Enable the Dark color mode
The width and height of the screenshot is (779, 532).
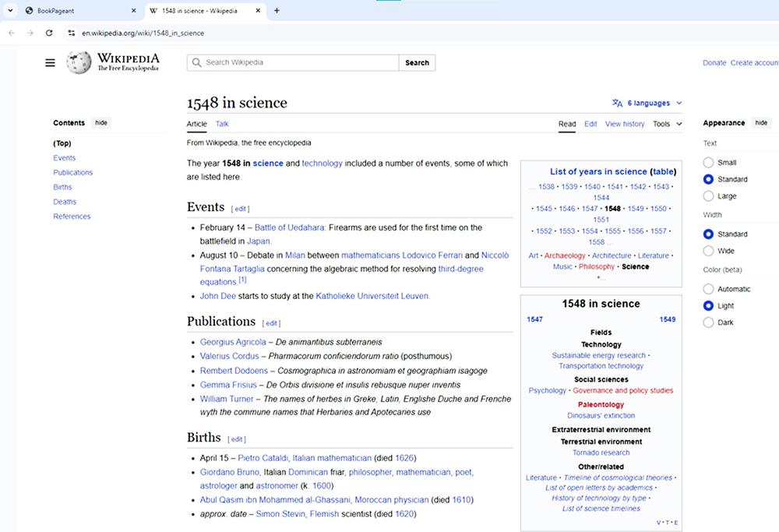[x=708, y=322]
